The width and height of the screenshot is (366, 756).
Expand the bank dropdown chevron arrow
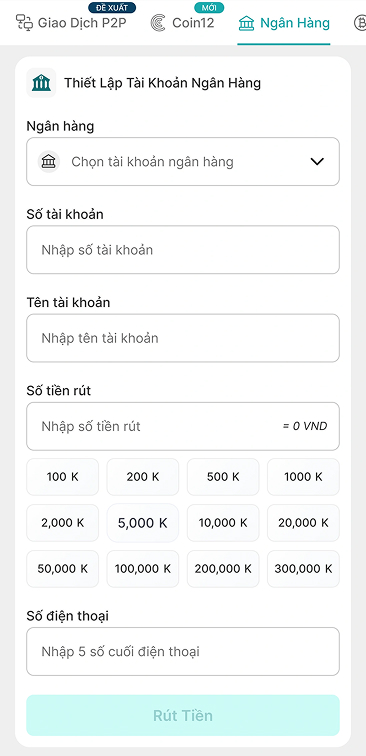coord(317,162)
